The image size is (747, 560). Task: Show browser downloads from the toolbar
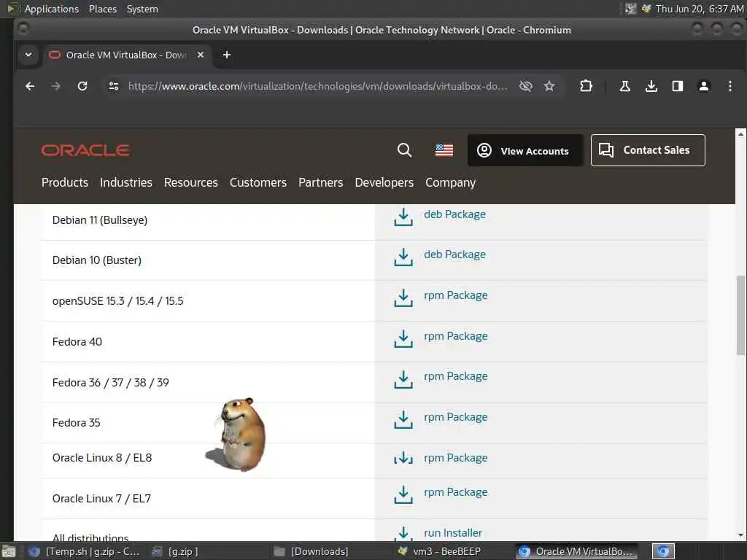coord(651,86)
